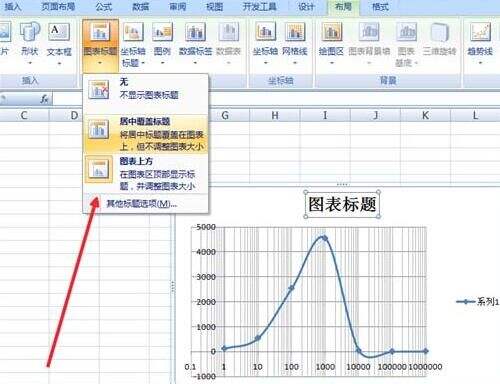Click the data point marker at peak
The height and width of the screenshot is (384, 500).
(x=324, y=238)
